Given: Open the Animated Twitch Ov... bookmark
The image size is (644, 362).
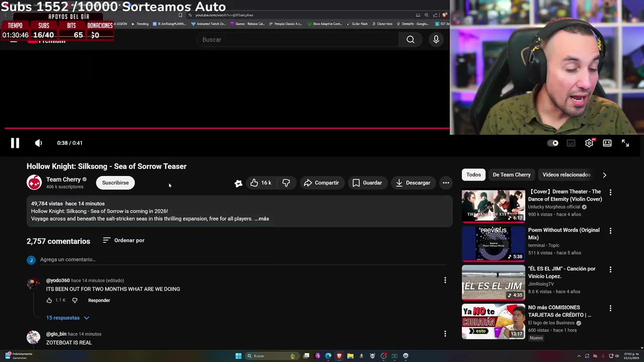Looking at the screenshot, I should click(x=208, y=24).
